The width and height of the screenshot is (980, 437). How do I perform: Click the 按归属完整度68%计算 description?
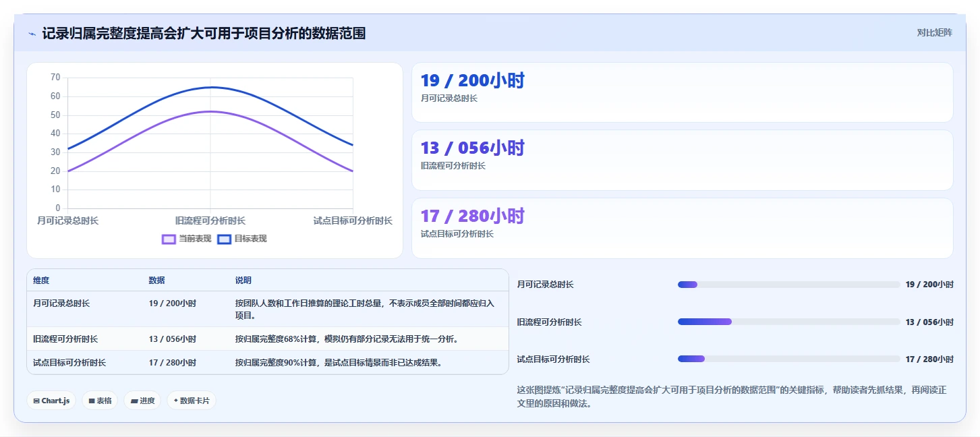point(347,339)
